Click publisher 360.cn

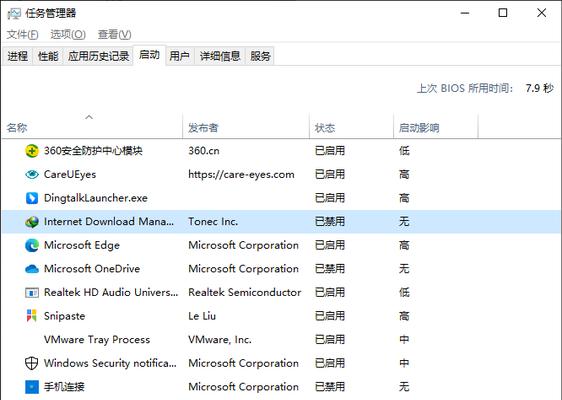pyautogui.click(x=204, y=151)
